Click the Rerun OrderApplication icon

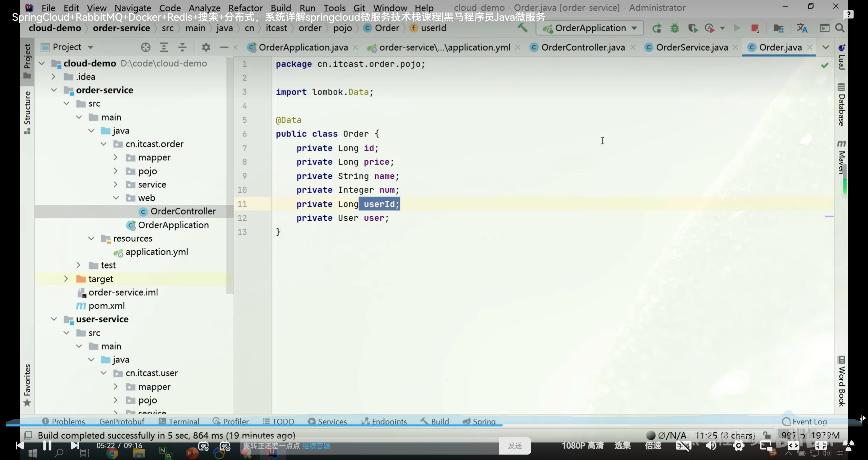pyautogui.click(x=657, y=28)
